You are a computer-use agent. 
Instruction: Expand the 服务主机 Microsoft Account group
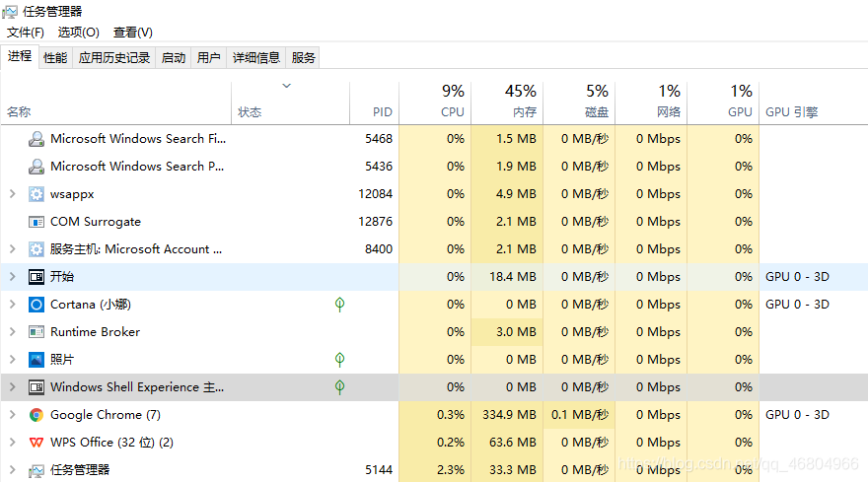pyautogui.click(x=12, y=249)
